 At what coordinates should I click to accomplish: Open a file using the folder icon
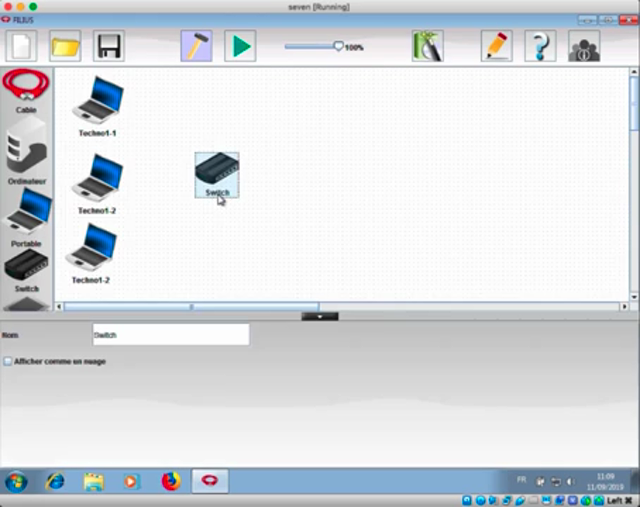click(x=66, y=46)
